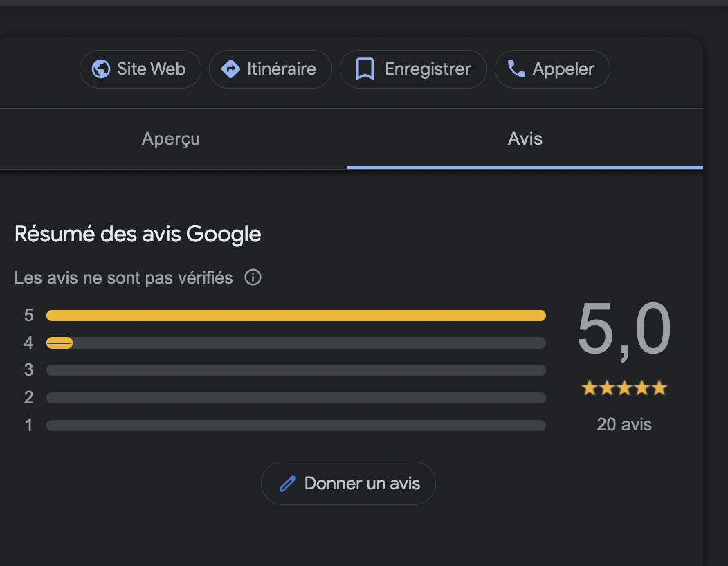Click the Donner un avis button

coord(348,483)
